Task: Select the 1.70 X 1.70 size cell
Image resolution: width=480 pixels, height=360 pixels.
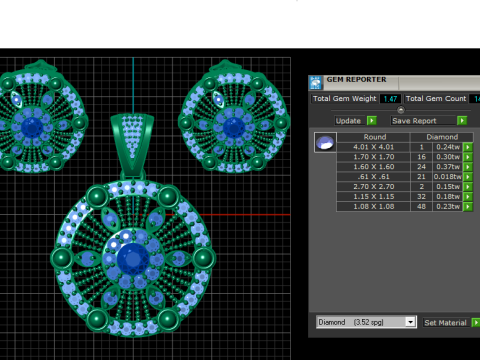Action: click(374, 157)
